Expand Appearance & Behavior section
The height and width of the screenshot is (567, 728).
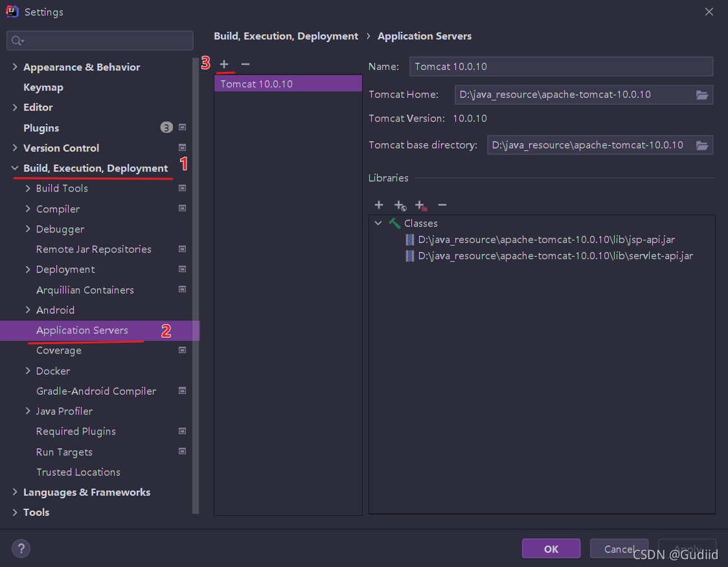(15, 67)
